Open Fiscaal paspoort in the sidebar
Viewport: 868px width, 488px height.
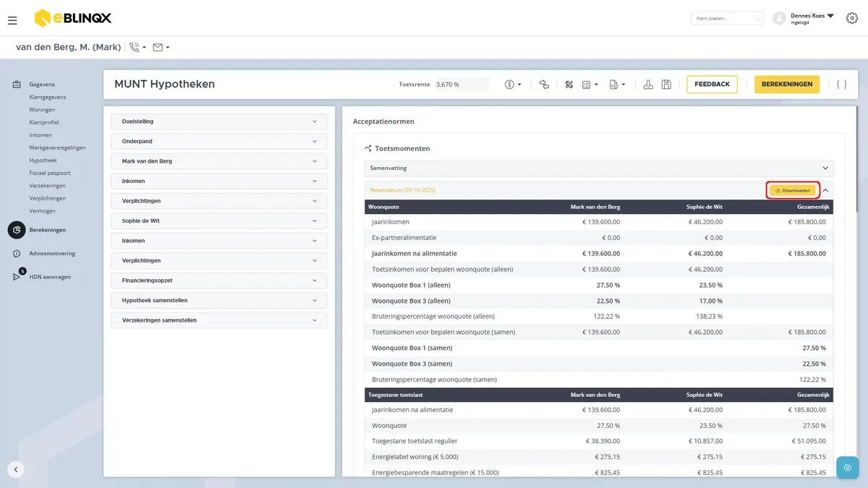pyautogui.click(x=50, y=173)
